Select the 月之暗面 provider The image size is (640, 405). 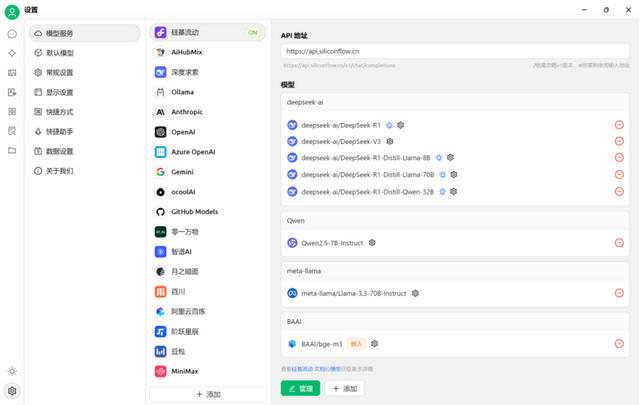click(207, 271)
